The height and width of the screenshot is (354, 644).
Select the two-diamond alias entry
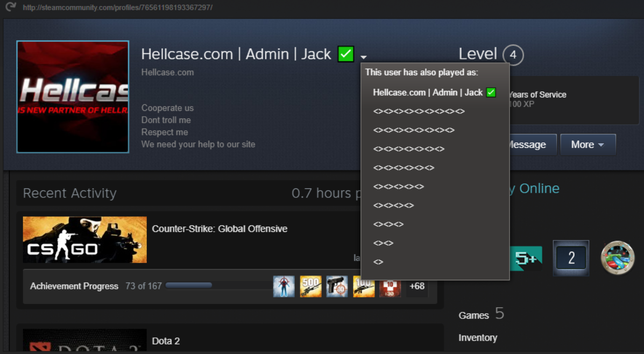[x=383, y=243]
